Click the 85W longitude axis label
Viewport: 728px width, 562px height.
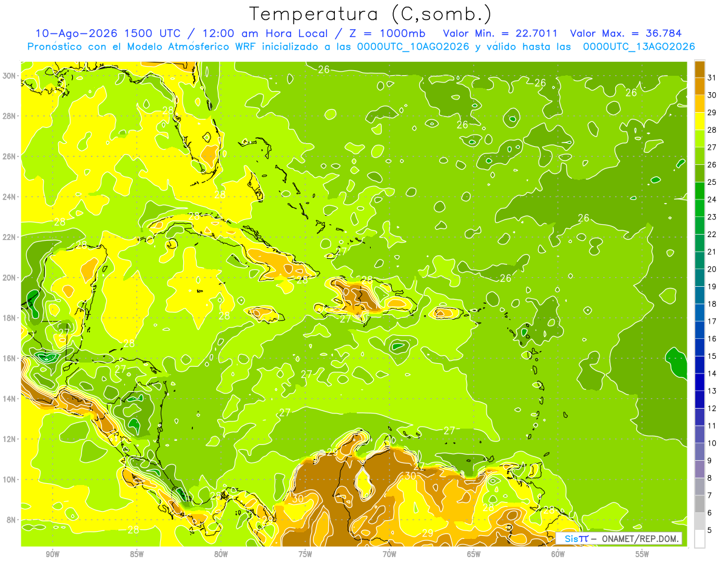136,554
